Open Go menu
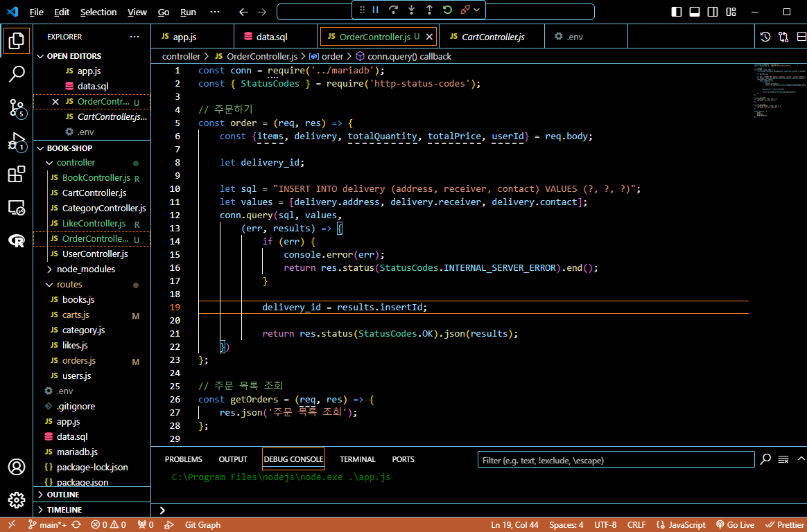This screenshot has height=532, width=807. coord(164,12)
